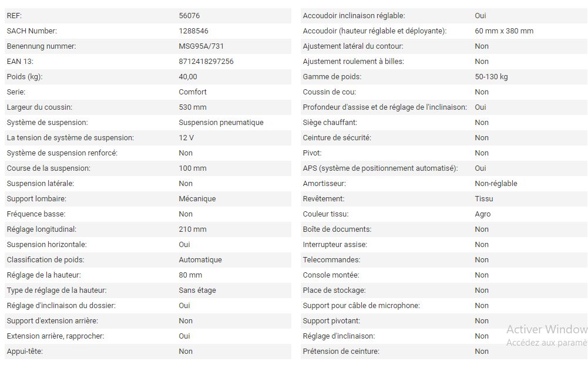Click the Gamme de poids value 50-130 kg
This screenshot has height=365, width=588.
coord(491,77)
